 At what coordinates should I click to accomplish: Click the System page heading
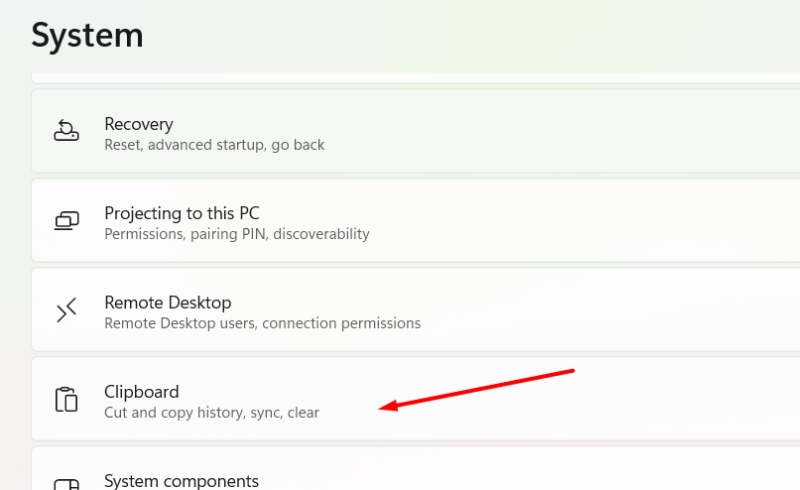coord(87,36)
